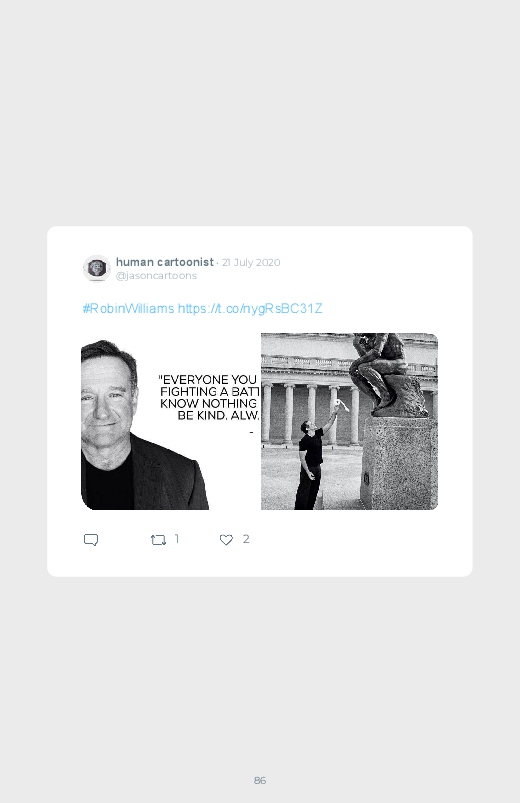
Task: Click the "BE KIND. ALW" line in the image
Action: pyautogui.click(x=218, y=415)
